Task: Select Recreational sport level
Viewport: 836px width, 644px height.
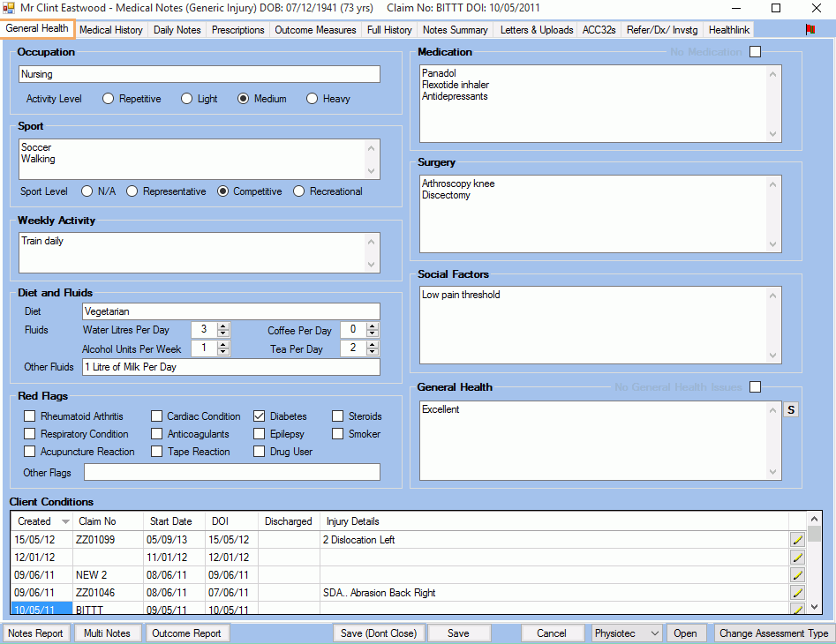Action: (299, 191)
